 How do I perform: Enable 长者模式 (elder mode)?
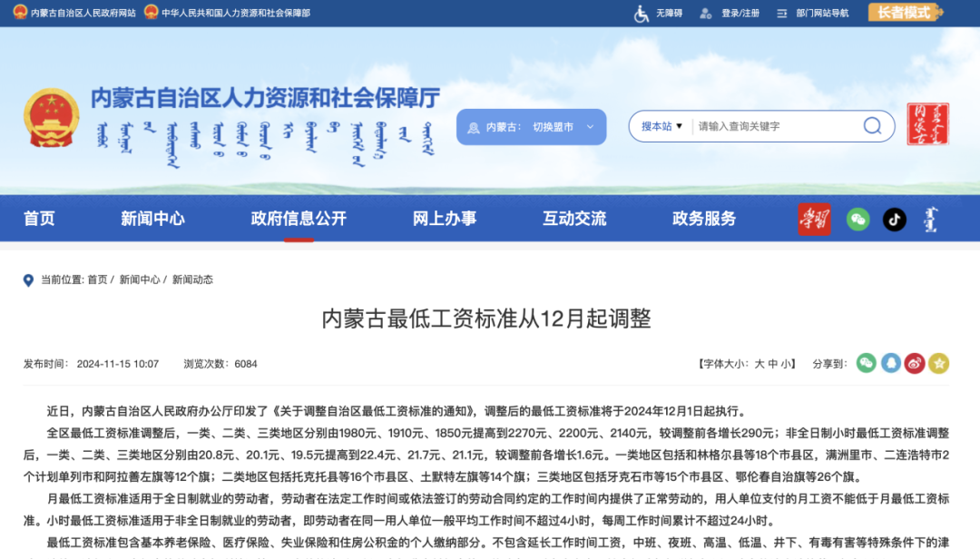tap(905, 13)
